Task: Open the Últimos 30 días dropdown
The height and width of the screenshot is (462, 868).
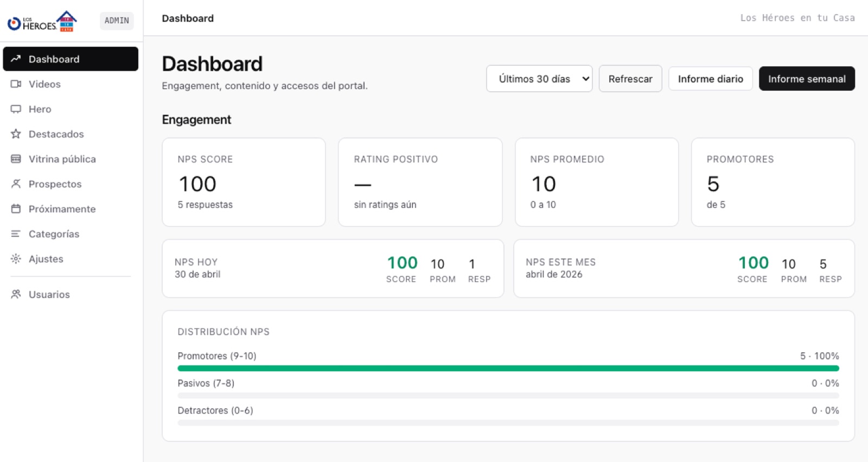Action: point(539,79)
